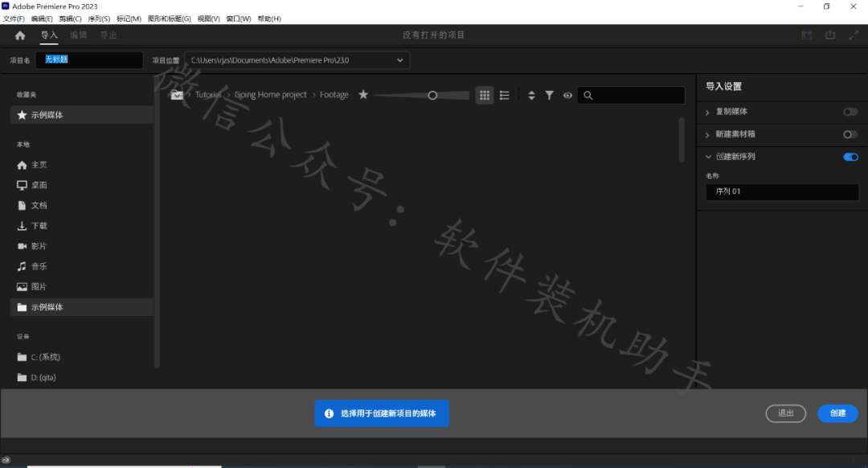Navigate to the Going Home project breadcrumb
This screenshot has height=468, width=868.
[x=270, y=95]
